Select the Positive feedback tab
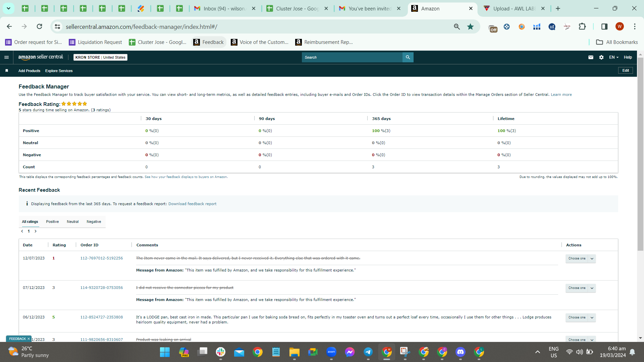The width and height of the screenshot is (644, 362). (52, 222)
